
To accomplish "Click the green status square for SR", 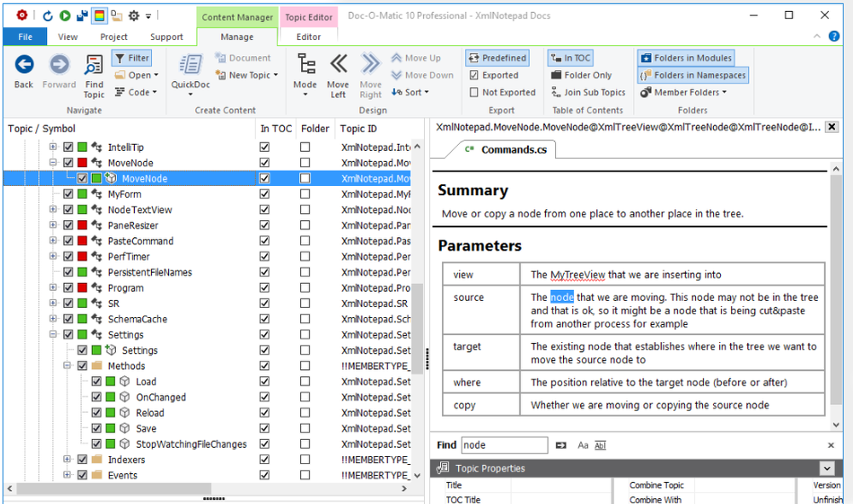I will 82,304.
